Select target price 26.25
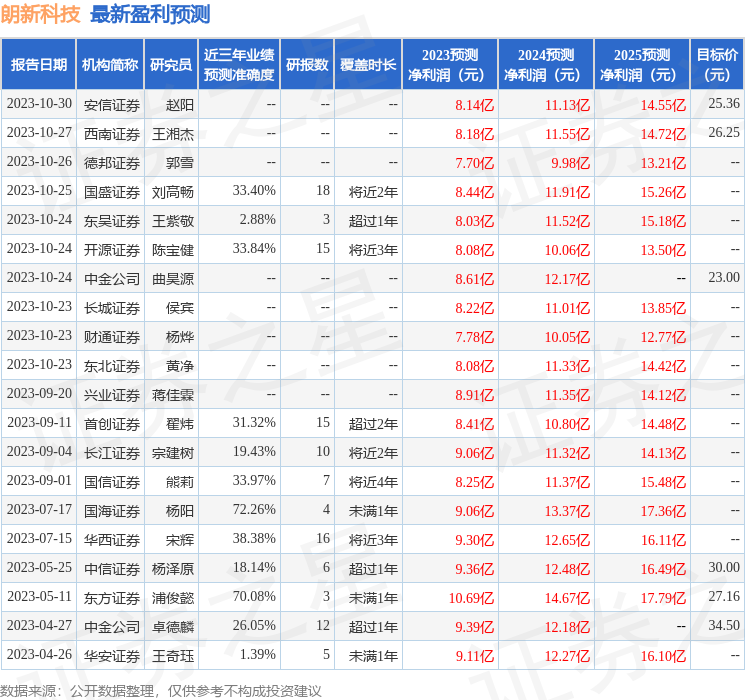 pos(724,133)
